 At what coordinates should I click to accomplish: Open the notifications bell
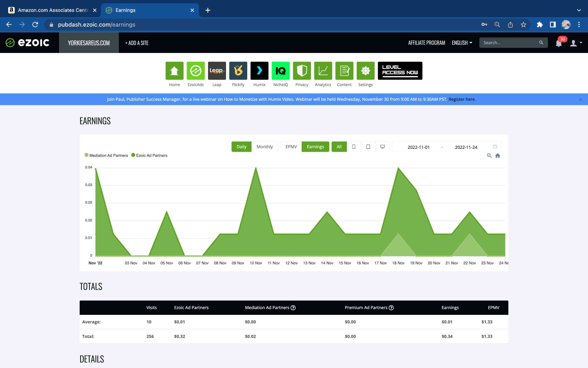[x=559, y=43]
